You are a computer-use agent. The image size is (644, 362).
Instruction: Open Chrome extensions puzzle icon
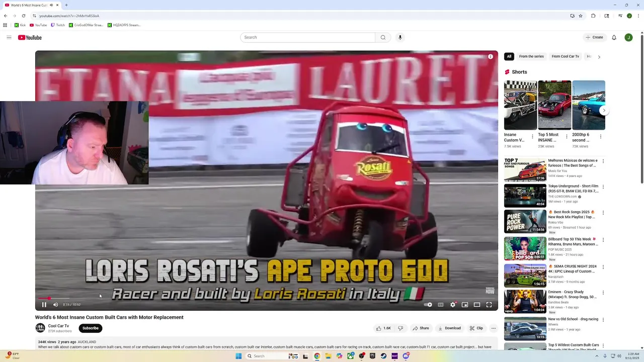[x=593, y=16]
